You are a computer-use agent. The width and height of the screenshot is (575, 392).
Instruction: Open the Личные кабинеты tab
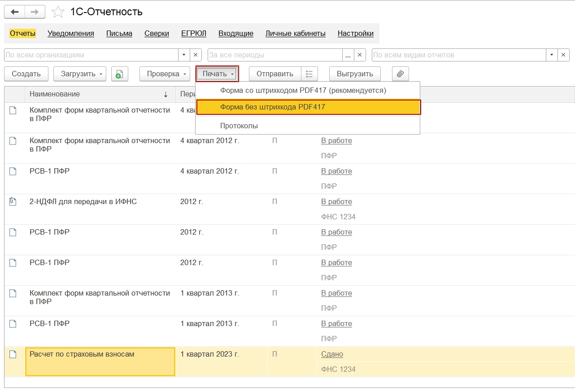coord(296,33)
